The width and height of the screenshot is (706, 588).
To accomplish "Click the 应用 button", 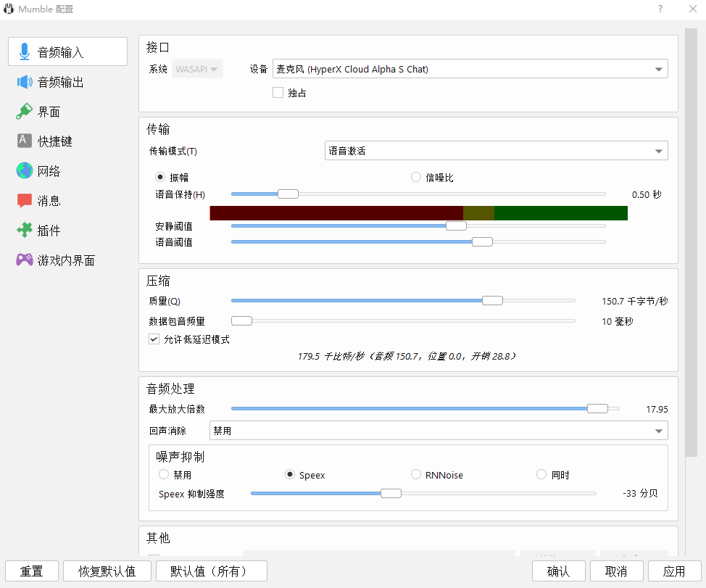I will click(x=674, y=571).
